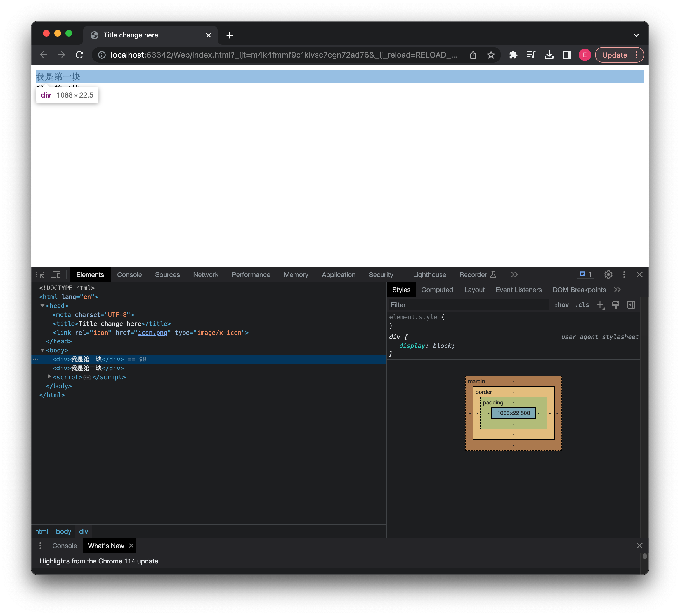This screenshot has width=680, height=616.
Task: Toggle rendering emulations paintbrush icon
Action: click(x=616, y=305)
